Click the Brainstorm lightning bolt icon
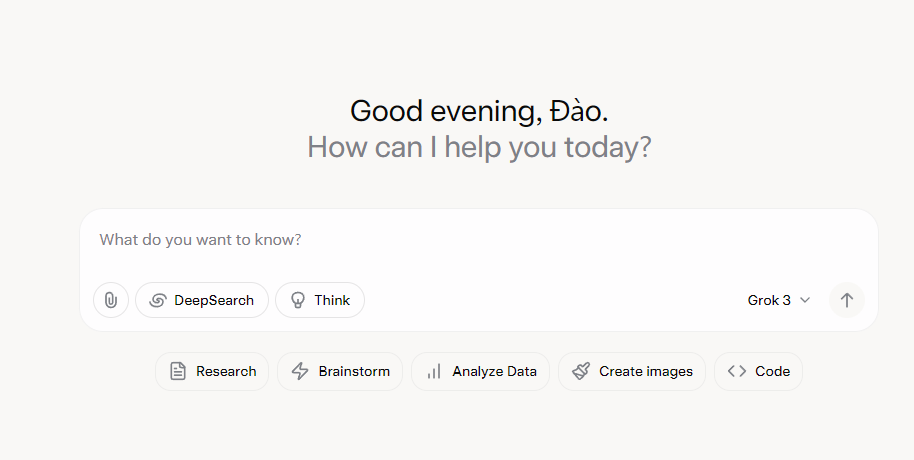 tap(300, 371)
